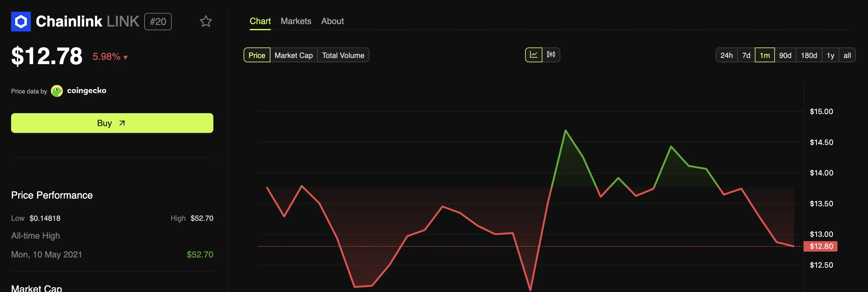Screen dimensions: 868x292
Task: Switch to the Markets tab
Action: click(x=295, y=21)
